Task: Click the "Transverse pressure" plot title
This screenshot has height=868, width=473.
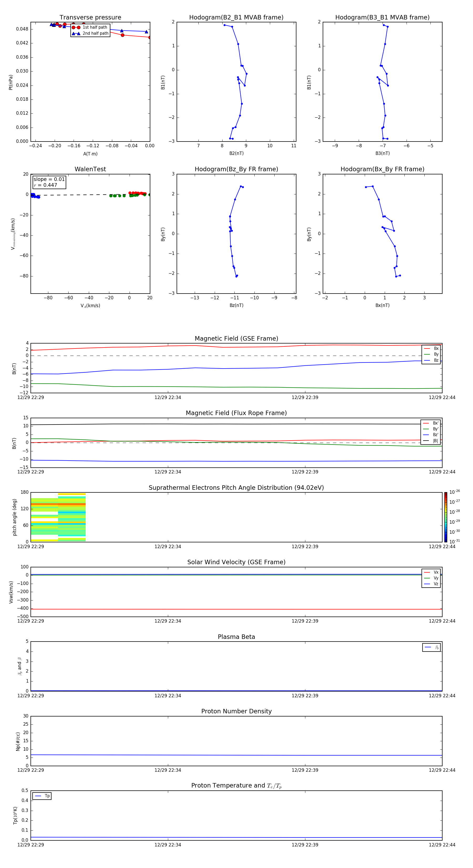Action: (x=90, y=18)
